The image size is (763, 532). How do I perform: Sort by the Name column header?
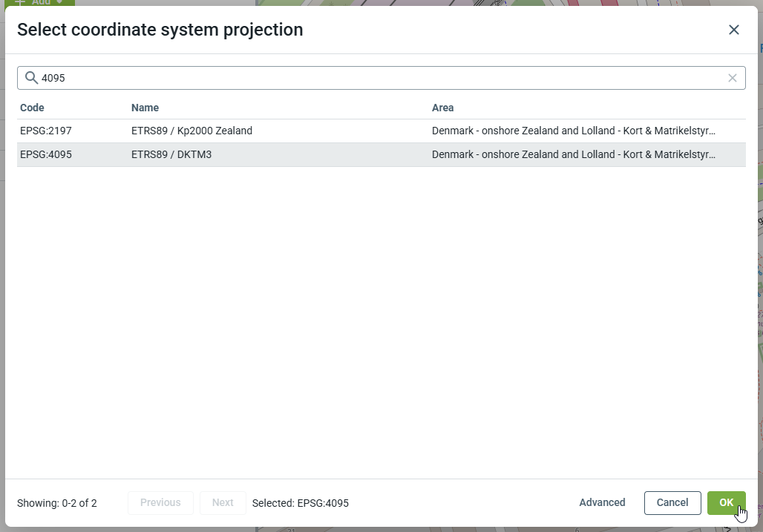pyautogui.click(x=145, y=108)
